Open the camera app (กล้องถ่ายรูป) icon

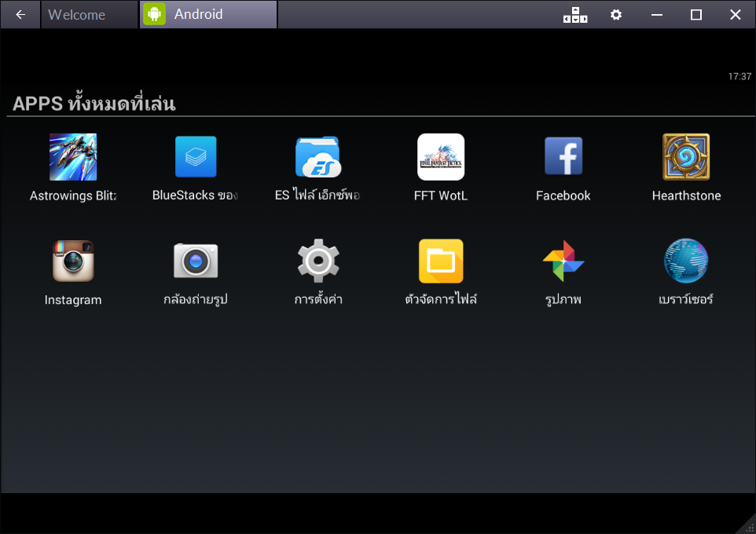[196, 261]
